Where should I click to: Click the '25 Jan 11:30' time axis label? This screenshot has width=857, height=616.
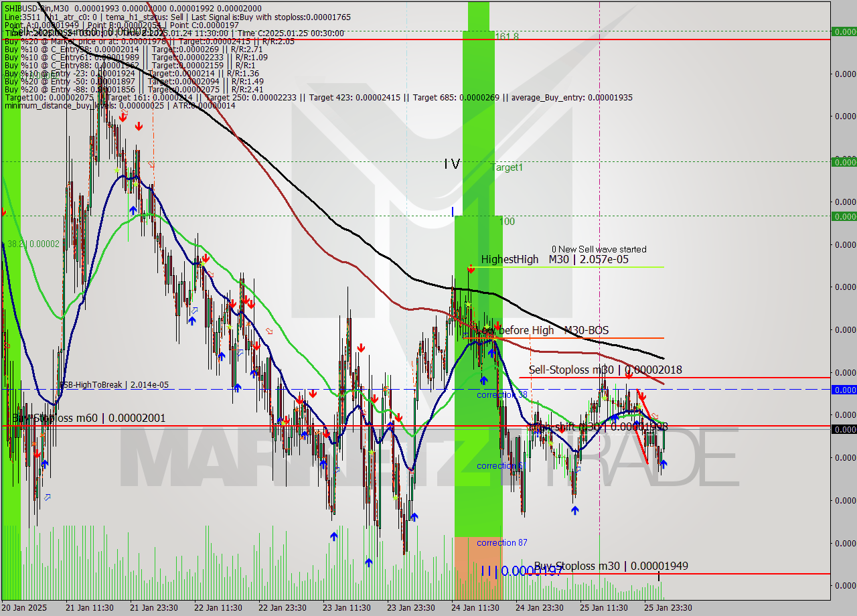point(603,607)
